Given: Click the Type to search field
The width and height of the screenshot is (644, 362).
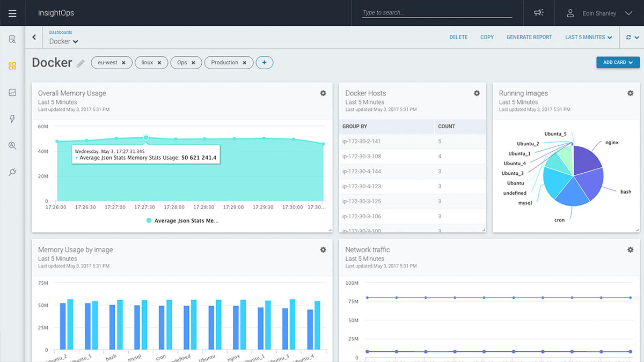Looking at the screenshot, I should point(437,13).
